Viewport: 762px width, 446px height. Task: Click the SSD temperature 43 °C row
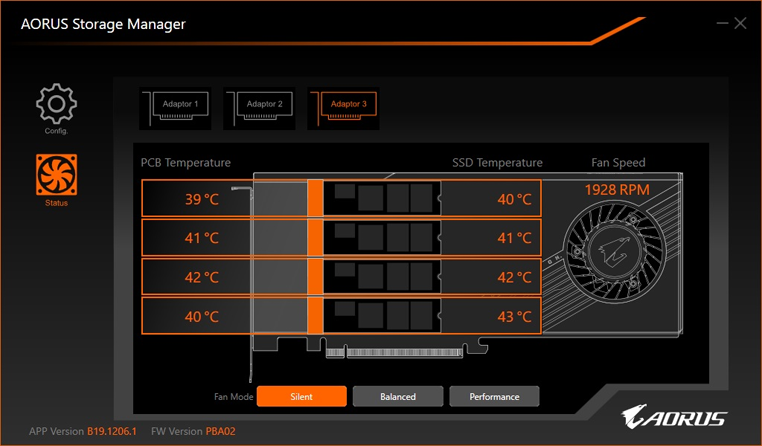[x=514, y=316]
